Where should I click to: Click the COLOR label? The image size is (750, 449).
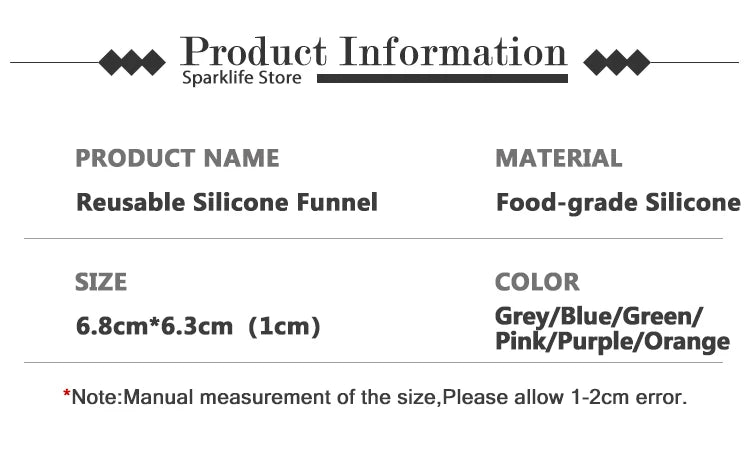537,282
